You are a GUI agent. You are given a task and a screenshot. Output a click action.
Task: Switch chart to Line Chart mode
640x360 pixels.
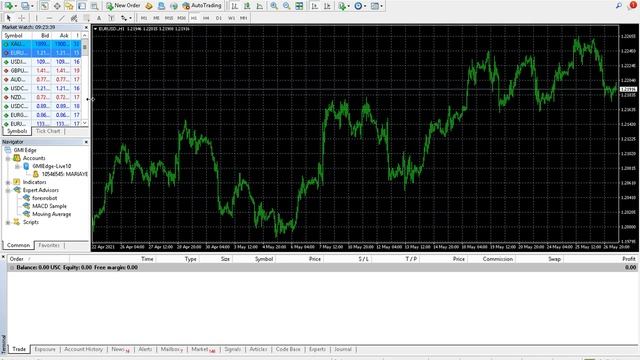pyautogui.click(x=260, y=6)
